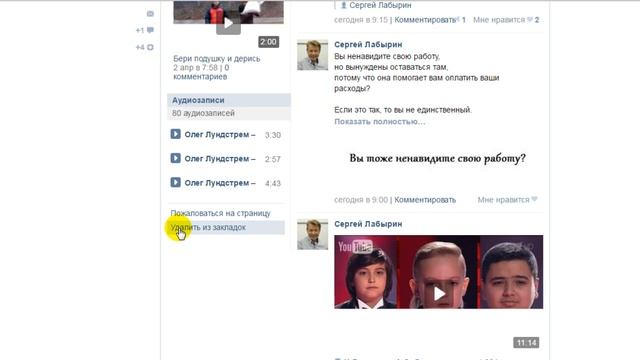
Task: Like the 9:15 post with 2 likes
Action: (506, 20)
